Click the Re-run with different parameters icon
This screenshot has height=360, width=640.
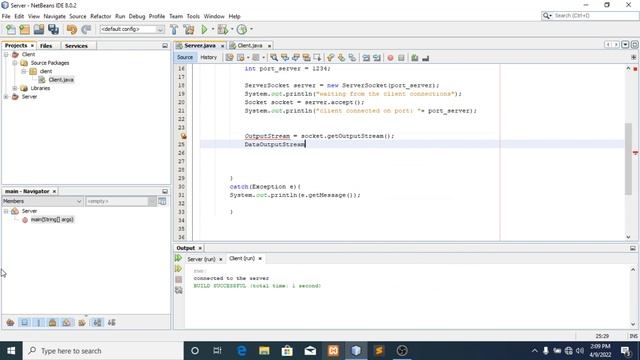178,269
